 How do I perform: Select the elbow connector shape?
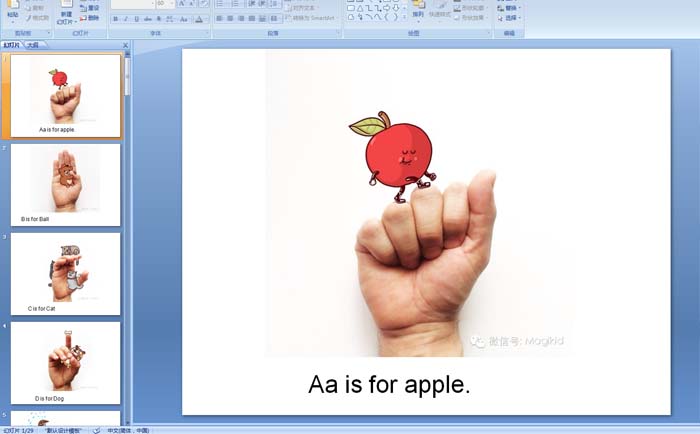pyautogui.click(x=369, y=8)
